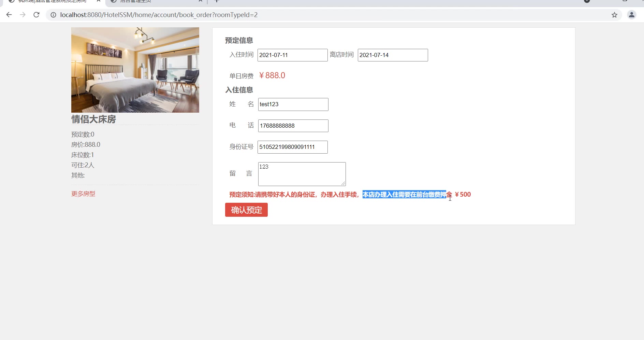Submit booking with 确认预定 button
644x340 pixels.
246,210
